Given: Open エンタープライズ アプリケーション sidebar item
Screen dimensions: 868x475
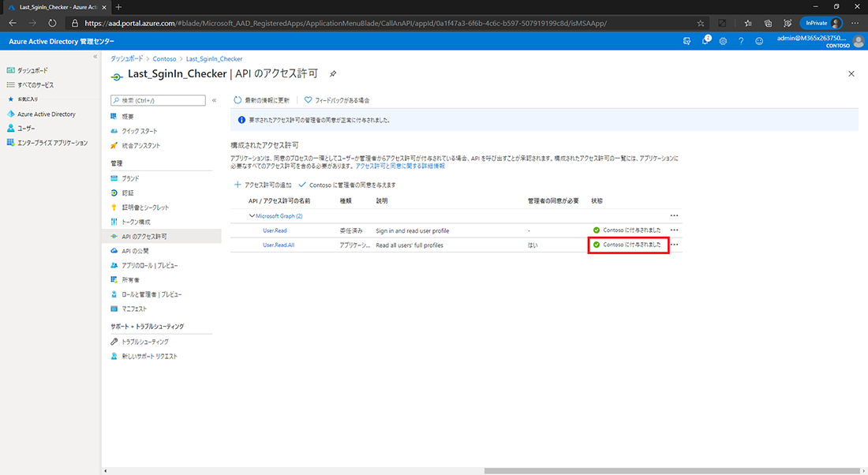Looking at the screenshot, I should 47,143.
